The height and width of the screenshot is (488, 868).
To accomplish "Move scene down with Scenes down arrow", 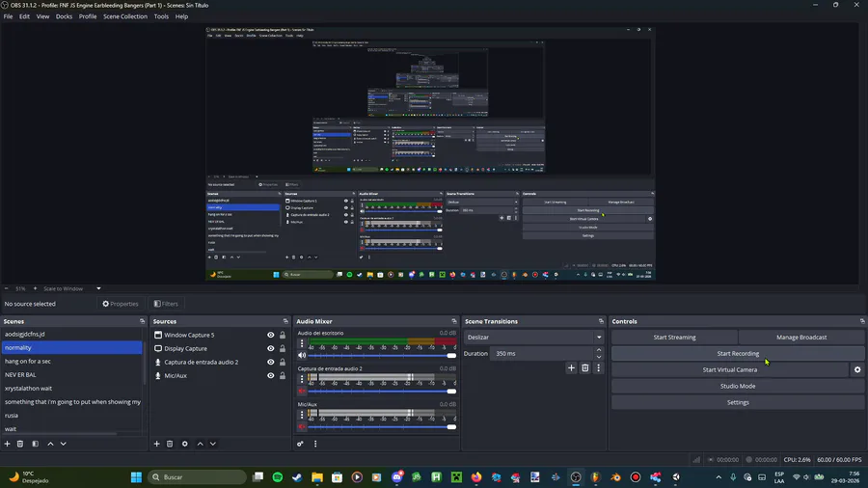I will pyautogui.click(x=63, y=444).
